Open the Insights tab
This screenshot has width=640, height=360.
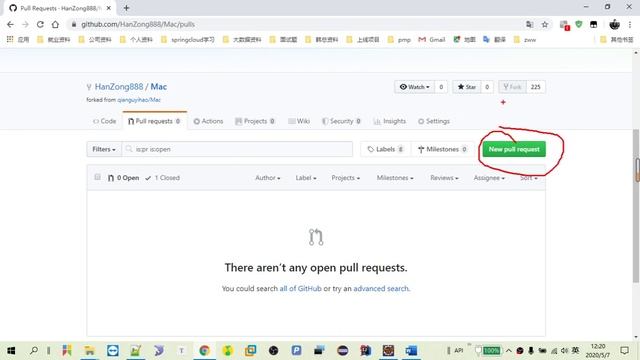point(389,121)
